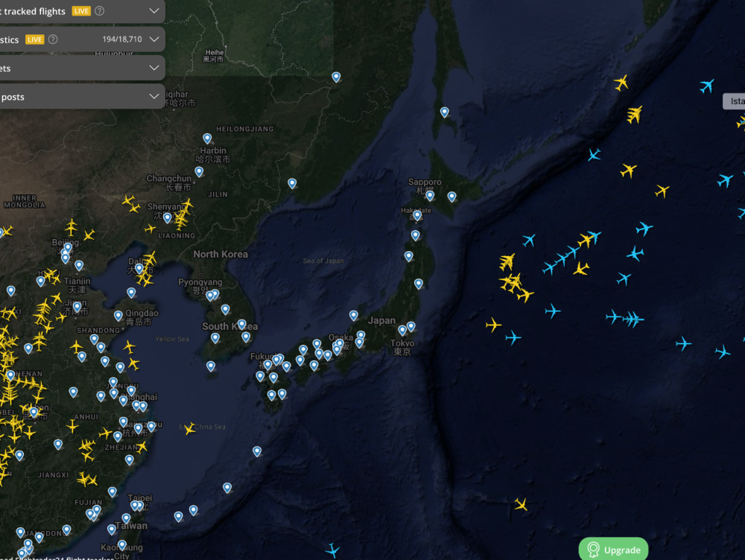Expand the statistics panel with 194/18,710
This screenshot has height=560, width=745.
pyautogui.click(x=154, y=39)
